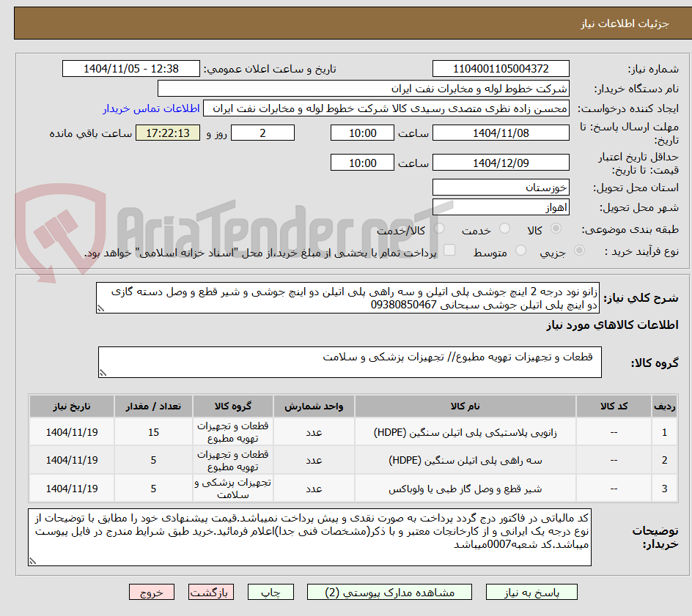Screen dimensions: 692x616
Task: Select the کالا radio button
Action: pos(556,229)
